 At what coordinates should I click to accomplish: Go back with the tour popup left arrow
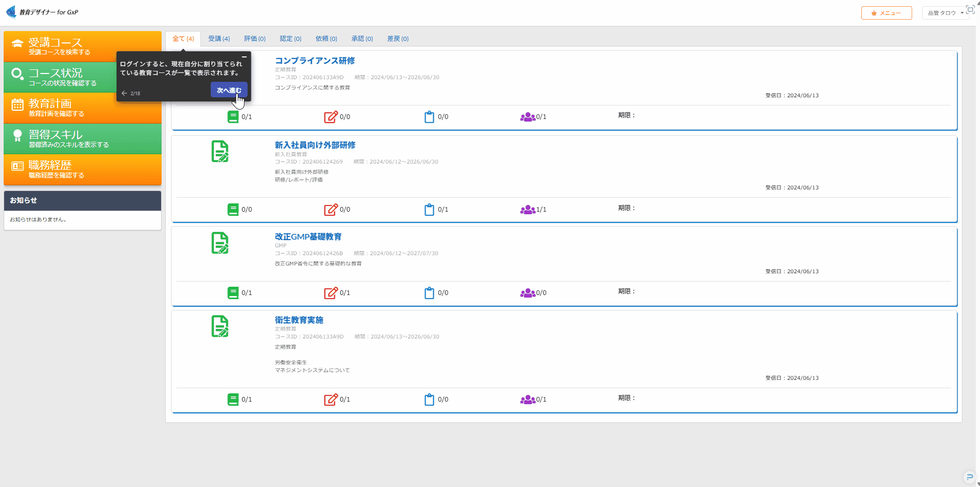coord(124,94)
